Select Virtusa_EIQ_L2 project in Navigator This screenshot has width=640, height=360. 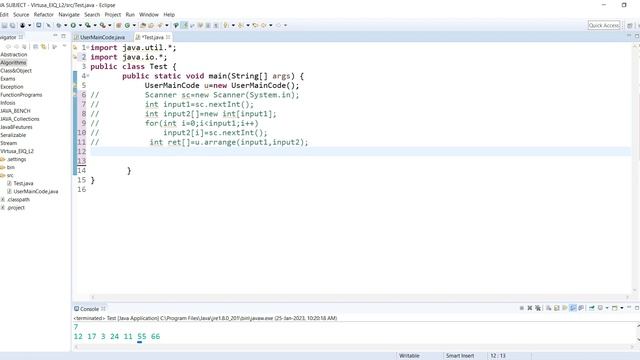(x=17, y=151)
